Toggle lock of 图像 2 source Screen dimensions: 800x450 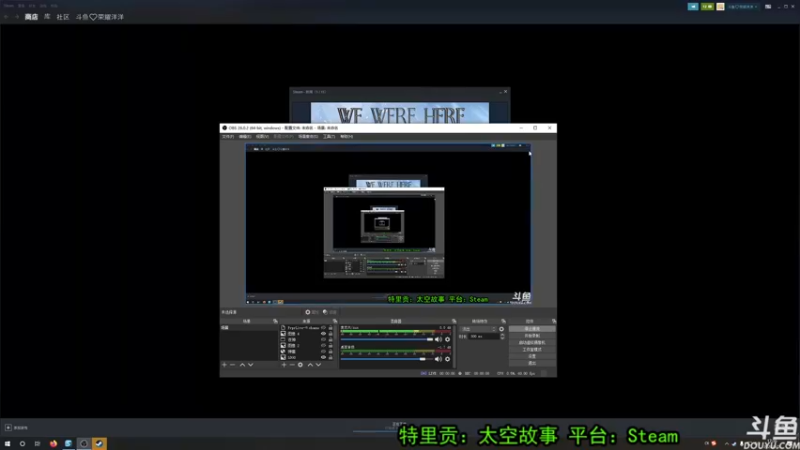(x=331, y=345)
